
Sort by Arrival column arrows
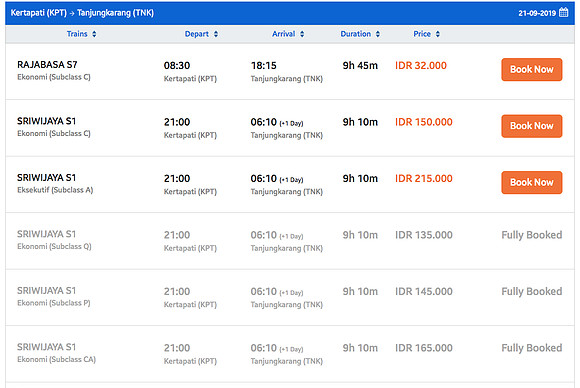click(x=302, y=34)
